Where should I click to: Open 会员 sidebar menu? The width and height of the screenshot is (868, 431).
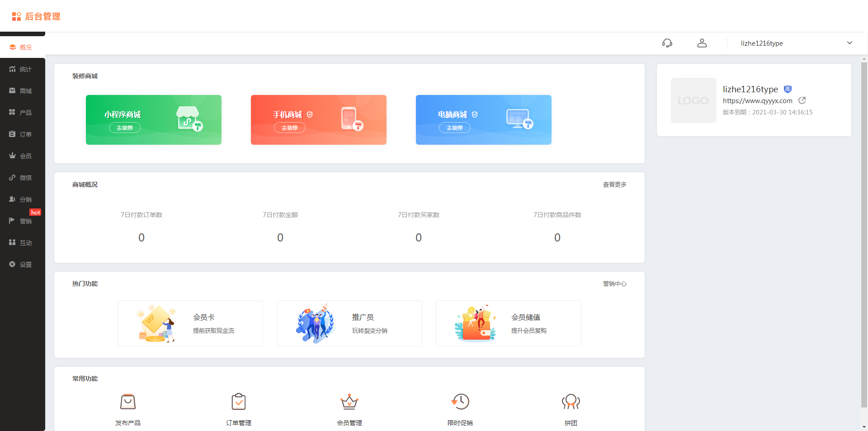pos(23,156)
